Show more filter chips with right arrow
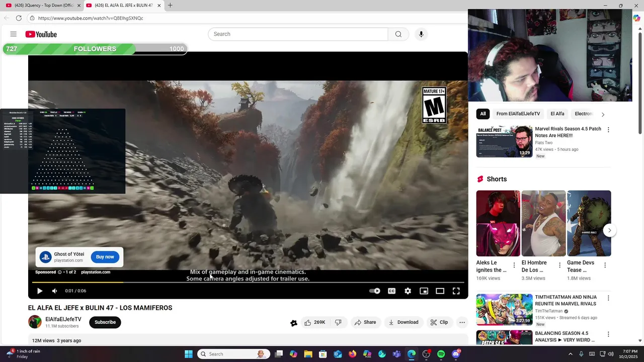The width and height of the screenshot is (644, 362). (603, 114)
